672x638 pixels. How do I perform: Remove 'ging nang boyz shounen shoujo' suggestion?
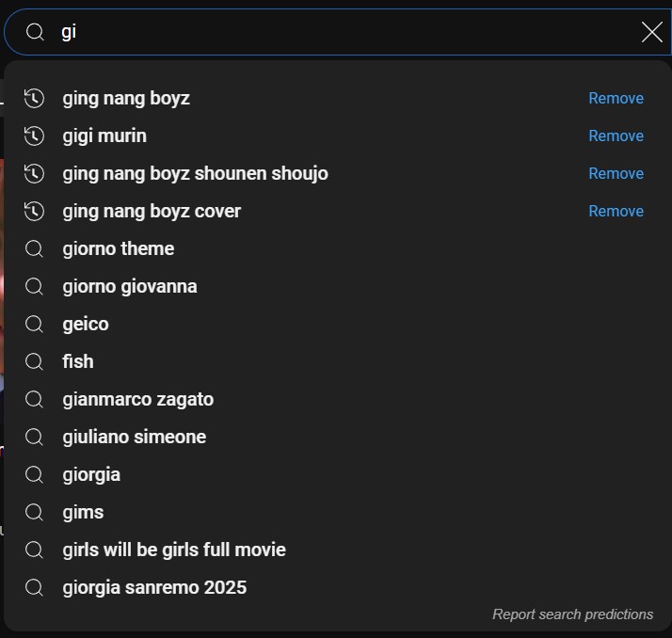616,173
